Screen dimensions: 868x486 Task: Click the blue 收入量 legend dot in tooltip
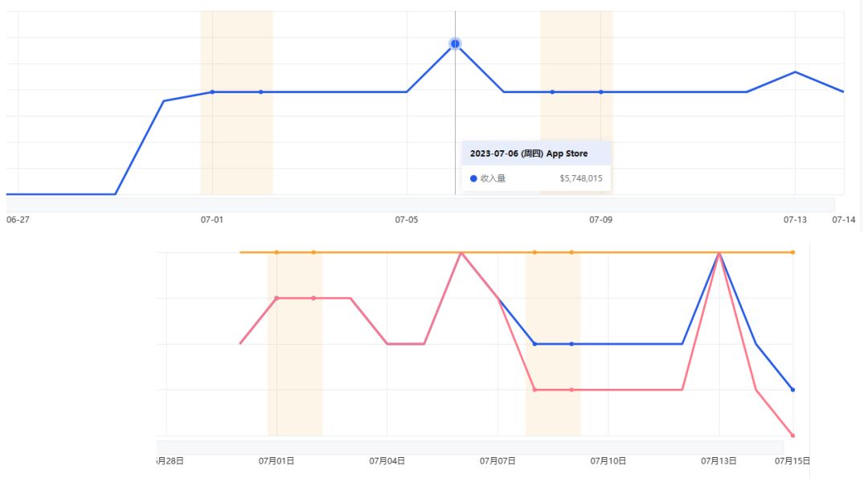pyautogui.click(x=473, y=178)
